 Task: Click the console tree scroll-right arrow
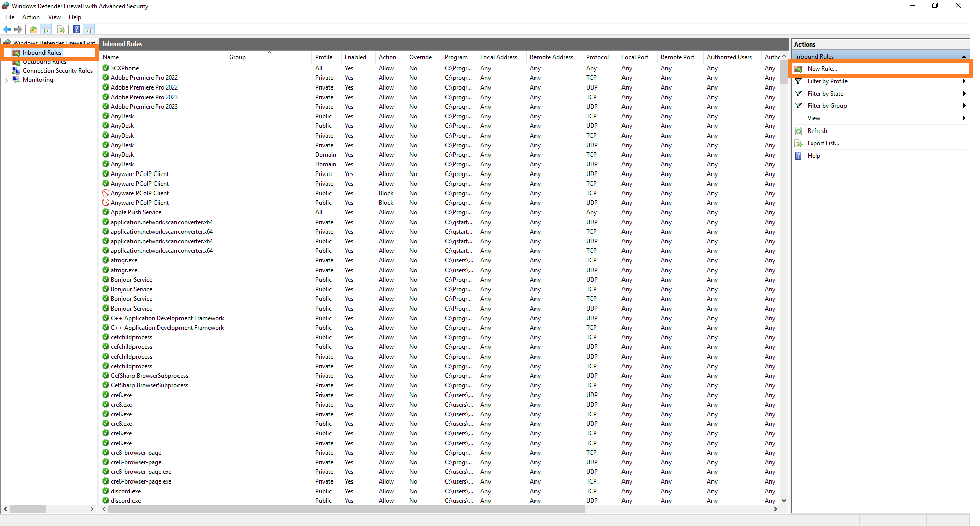tap(92, 509)
